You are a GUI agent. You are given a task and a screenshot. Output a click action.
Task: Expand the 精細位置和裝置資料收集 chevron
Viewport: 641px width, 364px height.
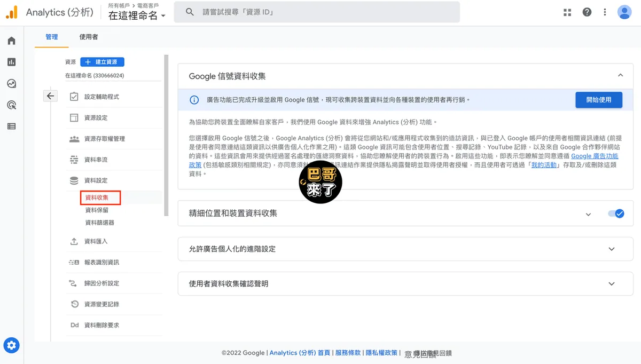(x=588, y=214)
